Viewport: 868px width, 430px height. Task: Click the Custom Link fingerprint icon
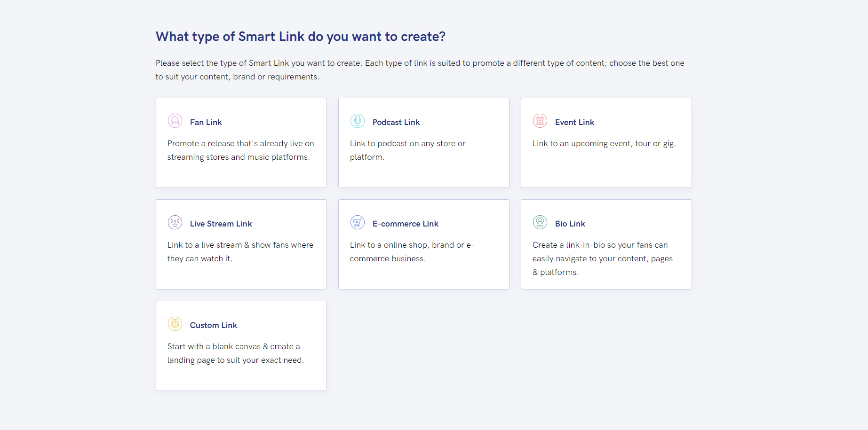[175, 324]
